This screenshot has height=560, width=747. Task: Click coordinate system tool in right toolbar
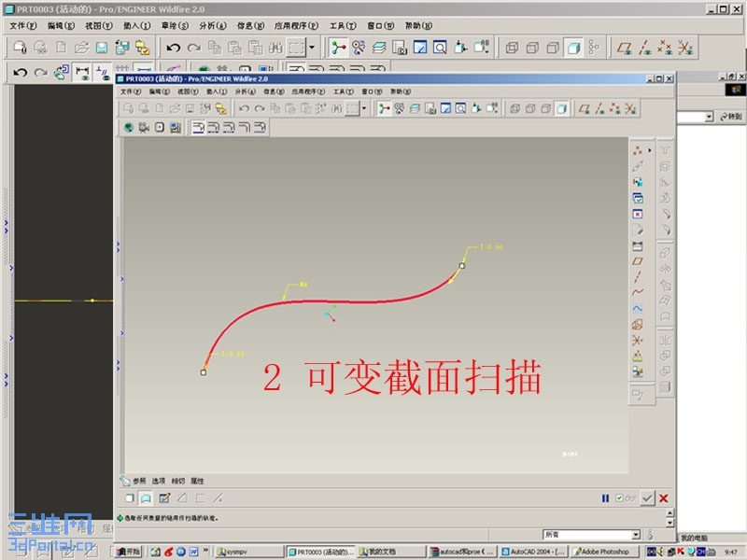638,340
